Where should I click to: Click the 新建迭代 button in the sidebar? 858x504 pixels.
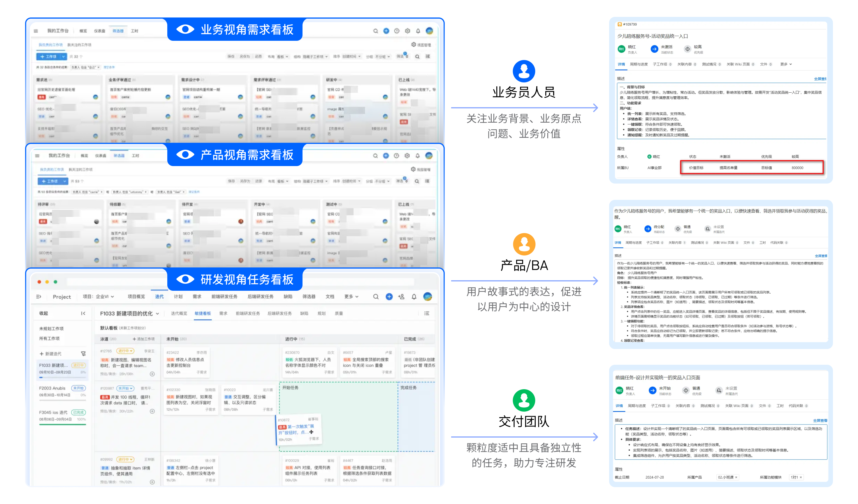coord(50,354)
